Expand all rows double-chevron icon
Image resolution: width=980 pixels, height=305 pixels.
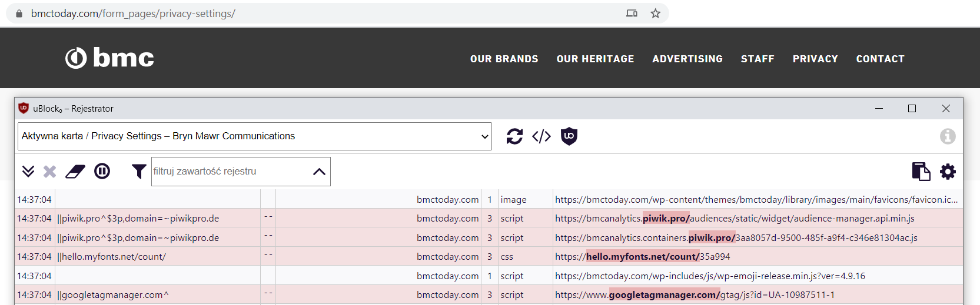(x=28, y=172)
